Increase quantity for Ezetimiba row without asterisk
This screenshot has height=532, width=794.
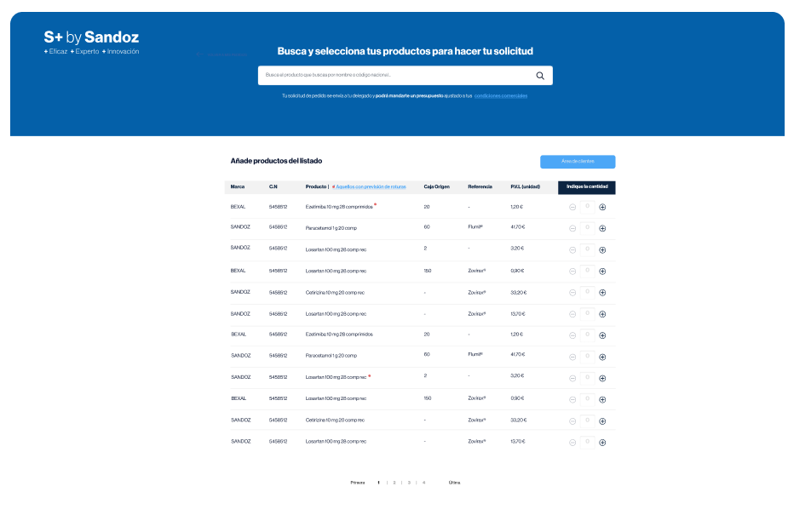pyautogui.click(x=602, y=335)
